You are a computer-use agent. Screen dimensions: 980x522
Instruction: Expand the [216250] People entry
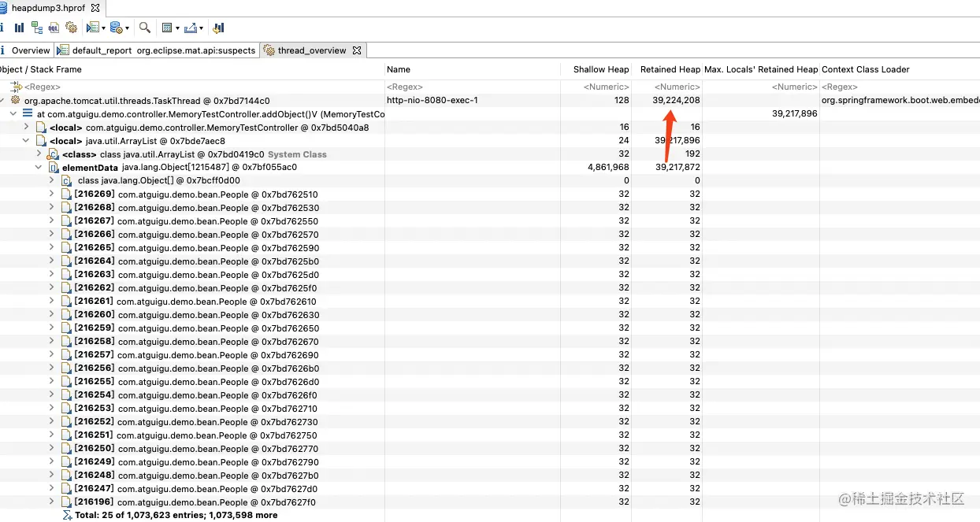click(x=52, y=448)
